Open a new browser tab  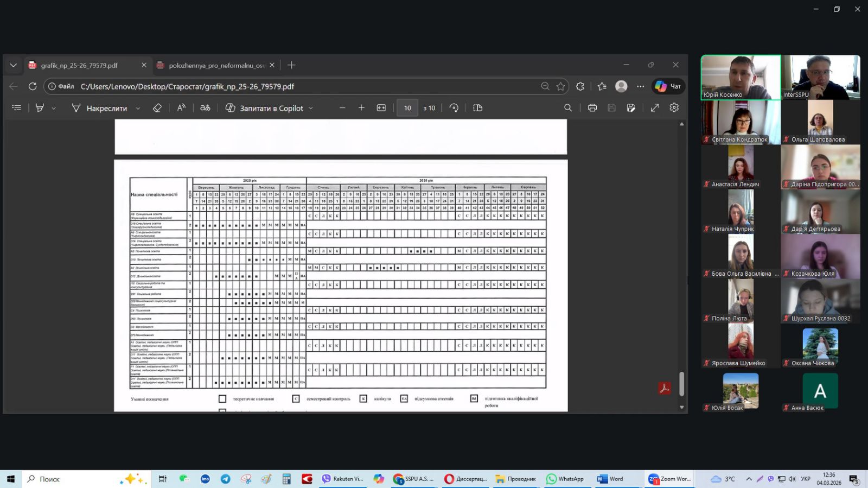291,65
